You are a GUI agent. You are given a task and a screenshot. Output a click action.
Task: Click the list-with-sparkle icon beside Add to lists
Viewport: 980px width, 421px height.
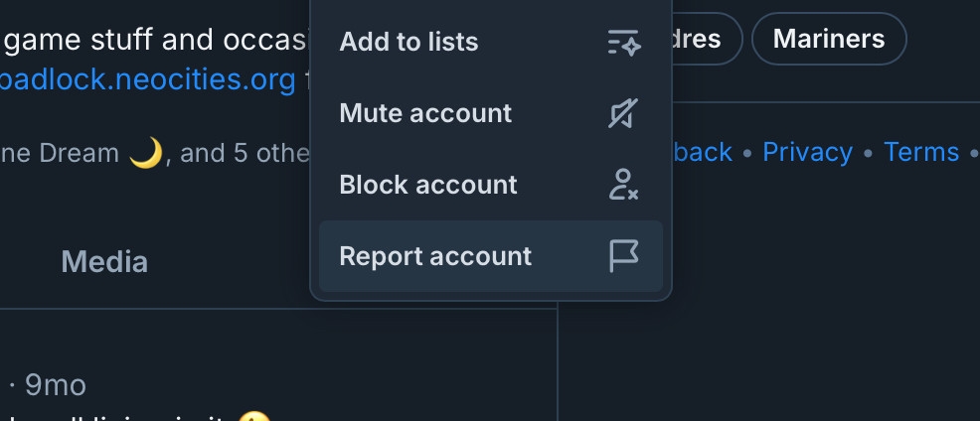(x=623, y=43)
